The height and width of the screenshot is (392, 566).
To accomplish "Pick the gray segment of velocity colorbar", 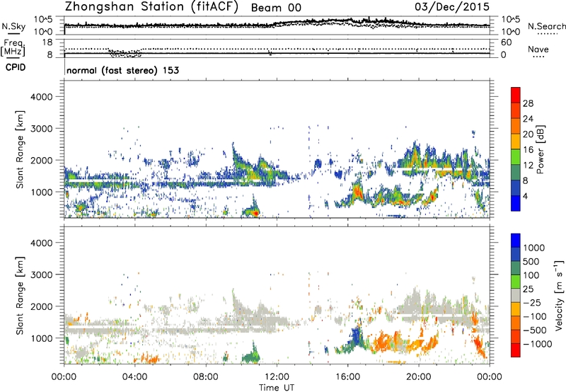I will (x=516, y=295).
